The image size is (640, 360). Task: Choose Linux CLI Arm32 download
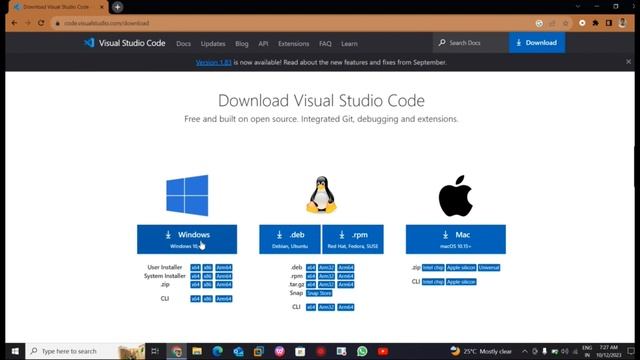[x=327, y=307]
